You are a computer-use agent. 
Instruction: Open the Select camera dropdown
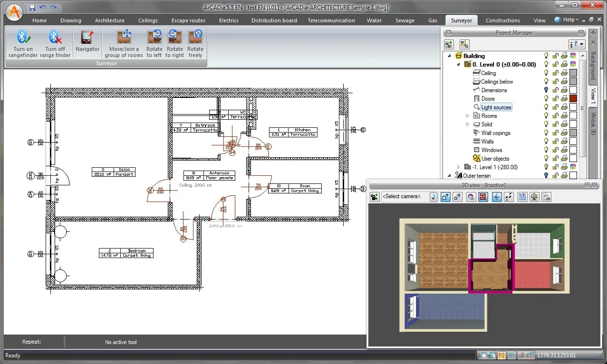(x=433, y=197)
